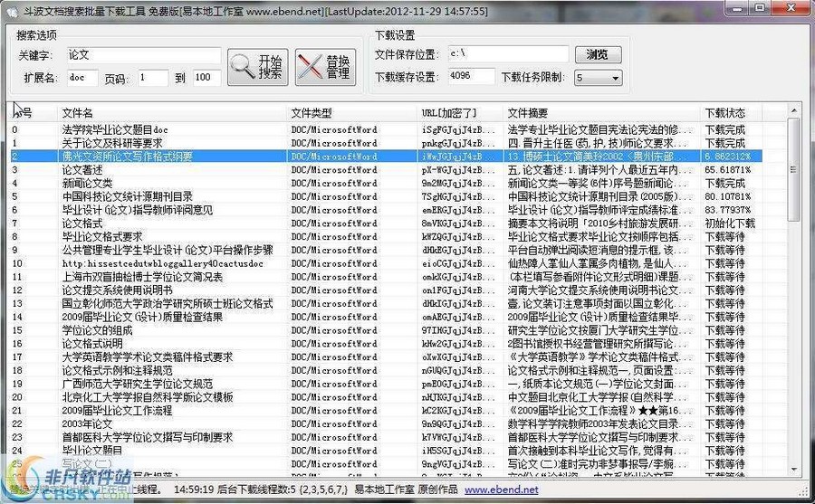Select row 首都医科大学学位论文撰写与印制要求

click(x=386, y=437)
